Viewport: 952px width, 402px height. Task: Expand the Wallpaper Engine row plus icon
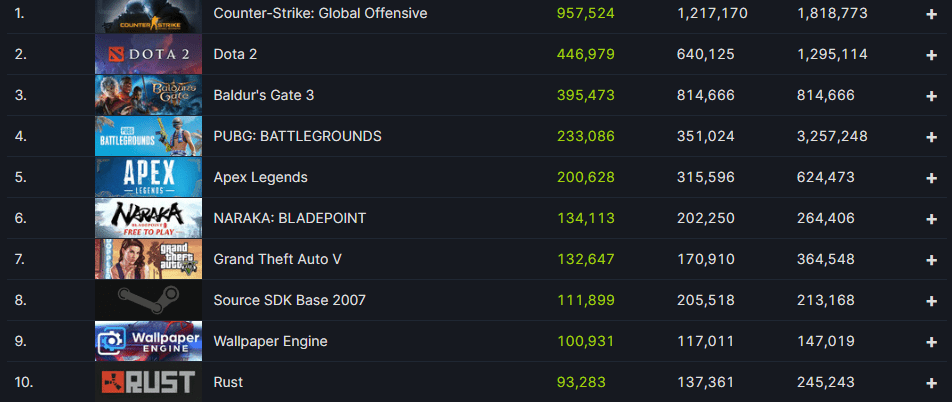[x=931, y=342]
